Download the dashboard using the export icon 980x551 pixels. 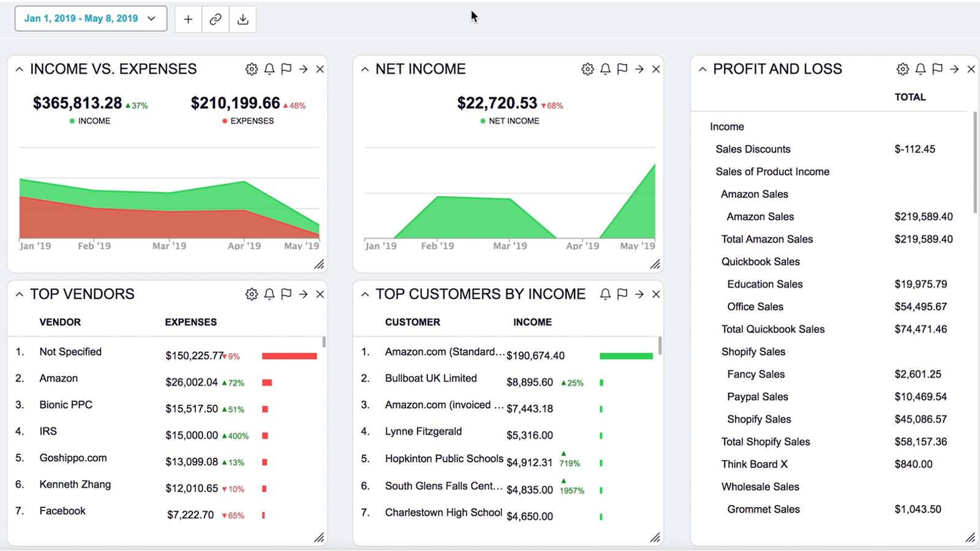[x=243, y=19]
